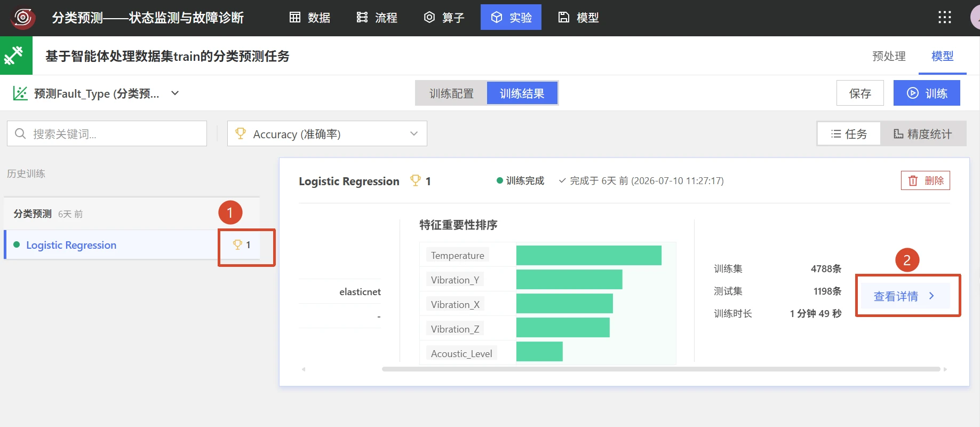Screen dimensions: 980x427
Task: Open the 算子 menu
Action: (444, 18)
